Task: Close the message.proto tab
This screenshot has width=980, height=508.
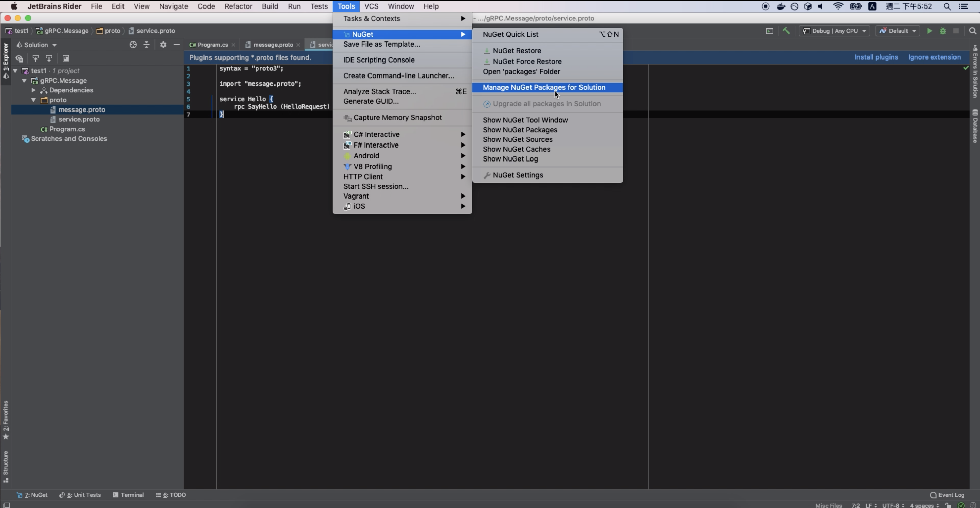Action: coord(298,45)
